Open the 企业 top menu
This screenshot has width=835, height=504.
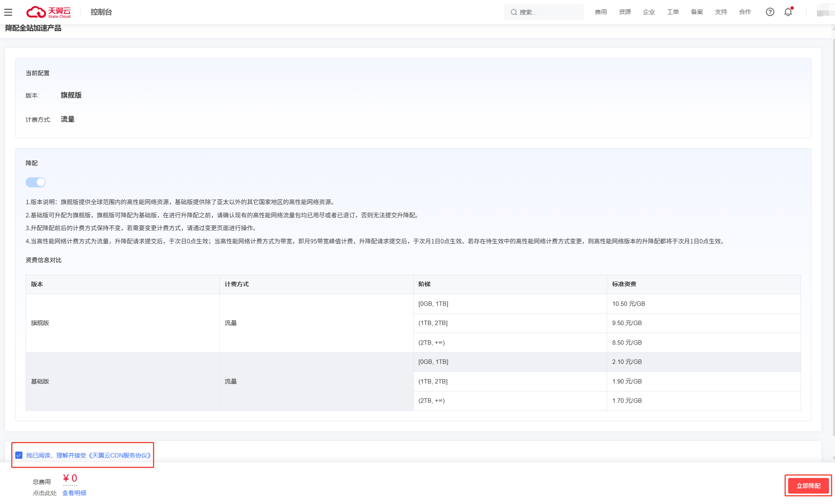tap(649, 12)
